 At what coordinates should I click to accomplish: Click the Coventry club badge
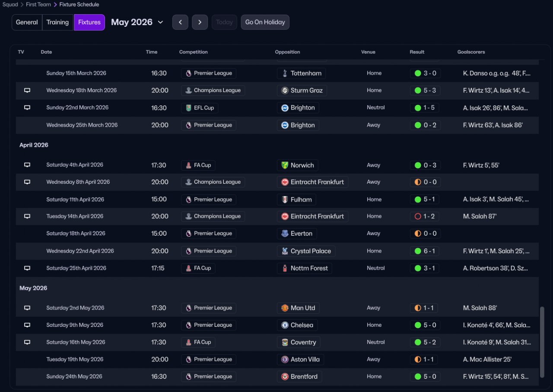coord(285,342)
